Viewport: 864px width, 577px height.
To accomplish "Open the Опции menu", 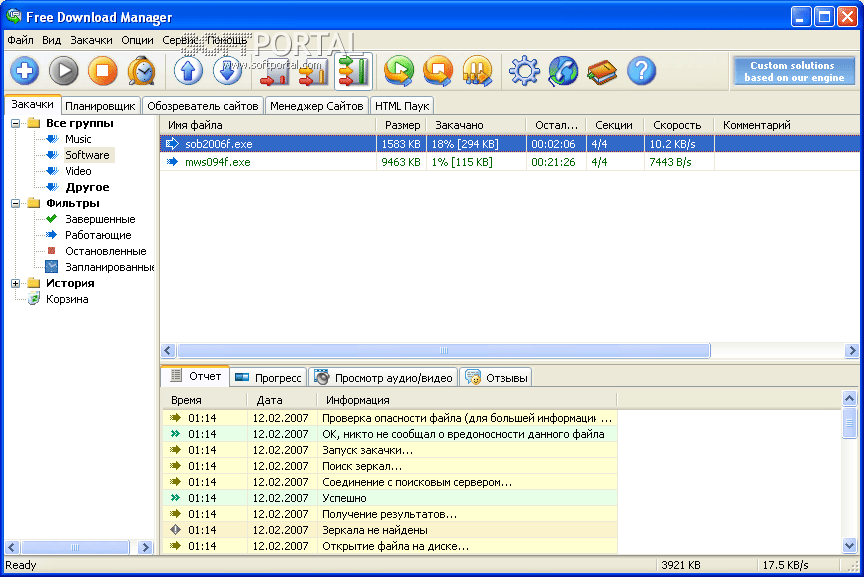I will click(137, 41).
